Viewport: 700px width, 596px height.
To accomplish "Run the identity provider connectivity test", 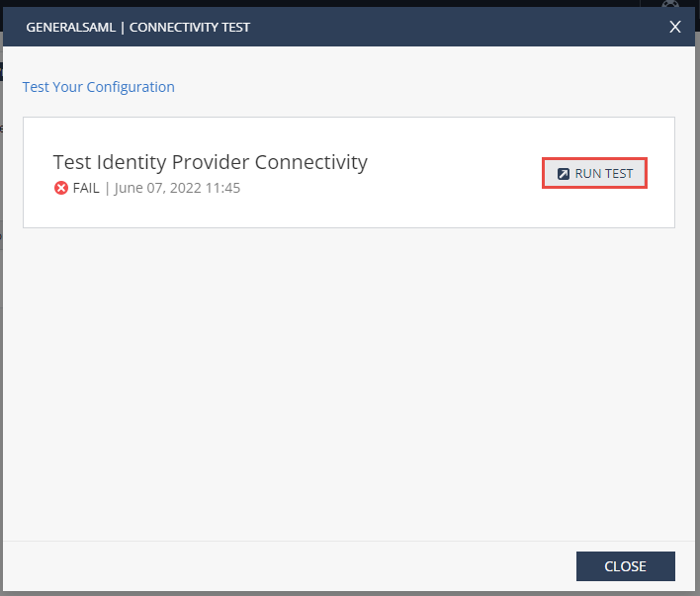I will click(x=594, y=174).
